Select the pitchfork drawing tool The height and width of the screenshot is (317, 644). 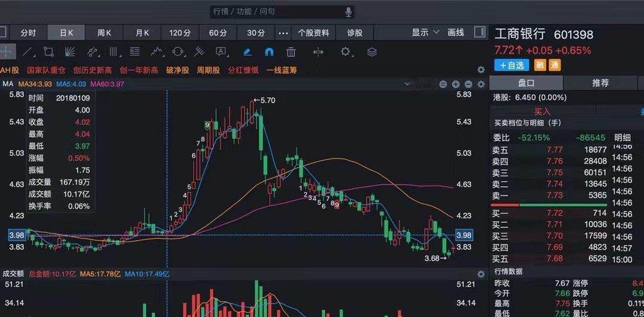199,52
